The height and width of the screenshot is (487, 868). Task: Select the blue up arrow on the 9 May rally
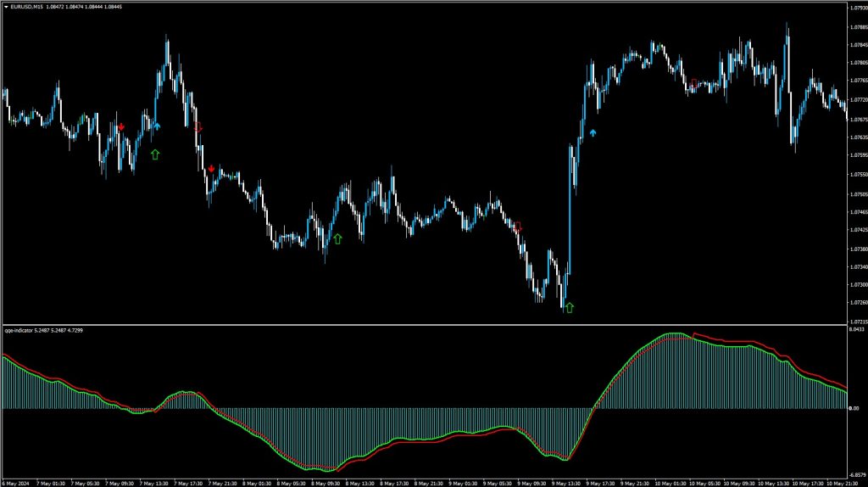pyautogui.click(x=593, y=132)
